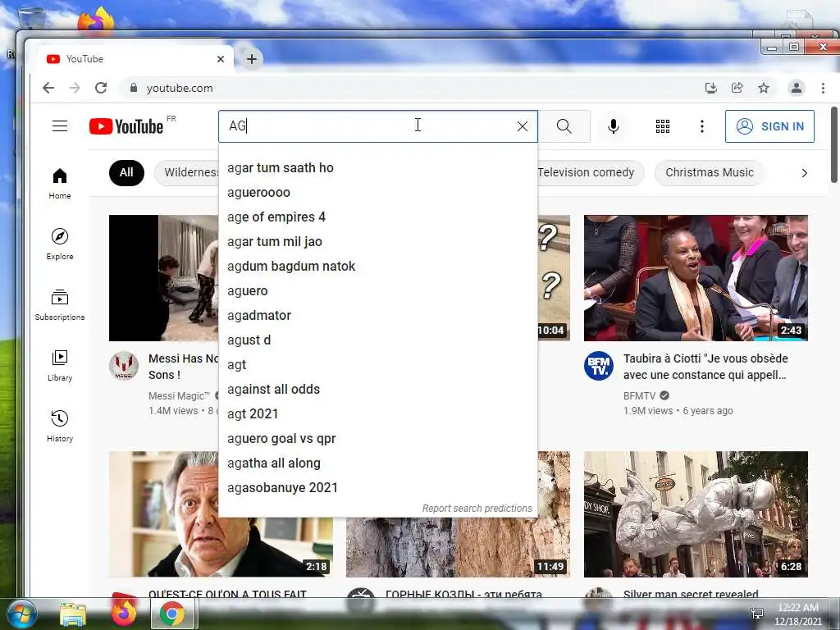The height and width of the screenshot is (630, 840).
Task: Show more filter chips with right chevron
Action: (804, 172)
